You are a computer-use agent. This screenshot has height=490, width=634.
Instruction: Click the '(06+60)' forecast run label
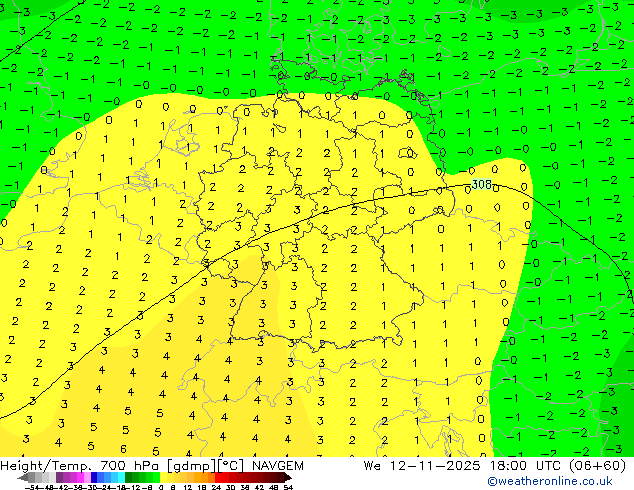coord(598,466)
